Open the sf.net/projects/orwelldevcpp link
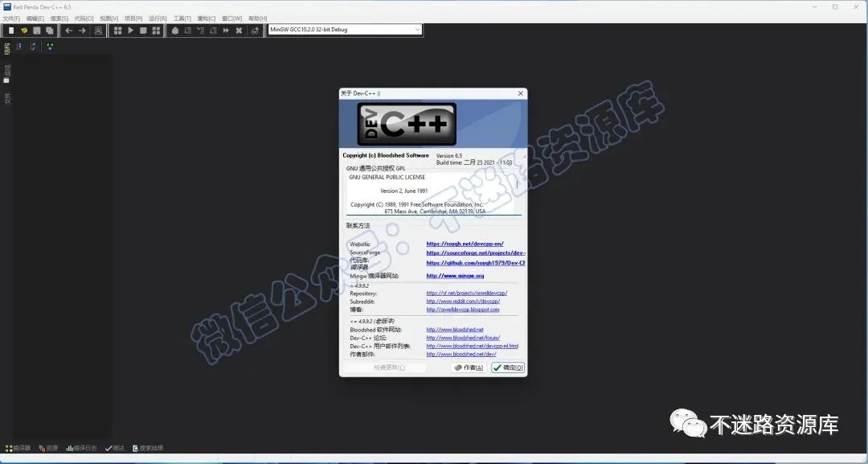The height and width of the screenshot is (464, 868). (x=467, y=293)
